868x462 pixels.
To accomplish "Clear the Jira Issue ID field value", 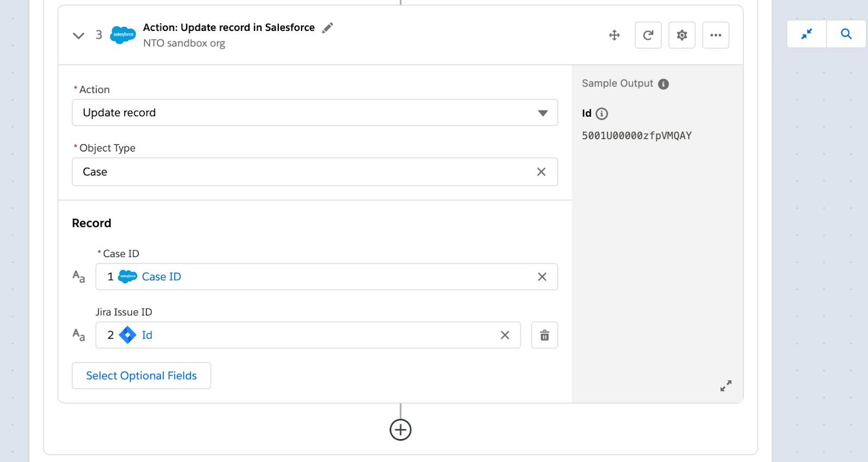I will (x=505, y=335).
